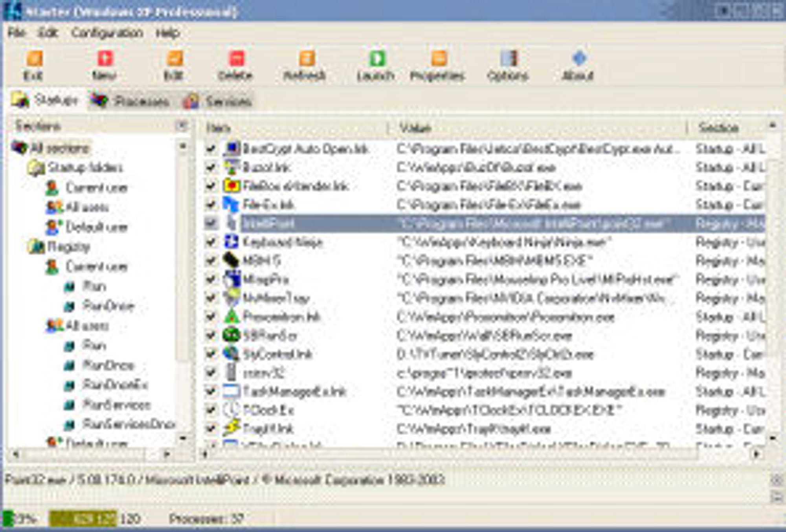Select the TaskManagerEx.lnk window icon
Viewport: 786px width, 532px height.
click(x=231, y=391)
